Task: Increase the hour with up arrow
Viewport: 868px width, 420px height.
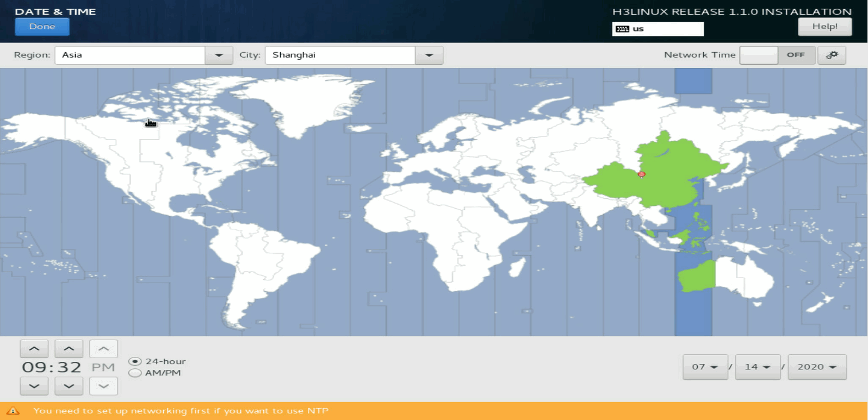Action: [x=34, y=349]
